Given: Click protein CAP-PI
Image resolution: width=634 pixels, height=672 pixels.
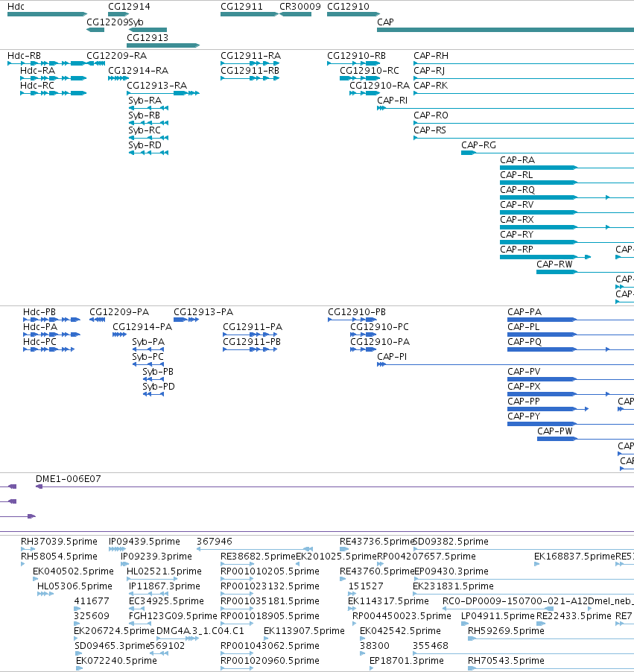Looking at the screenshot, I should coord(505,365).
